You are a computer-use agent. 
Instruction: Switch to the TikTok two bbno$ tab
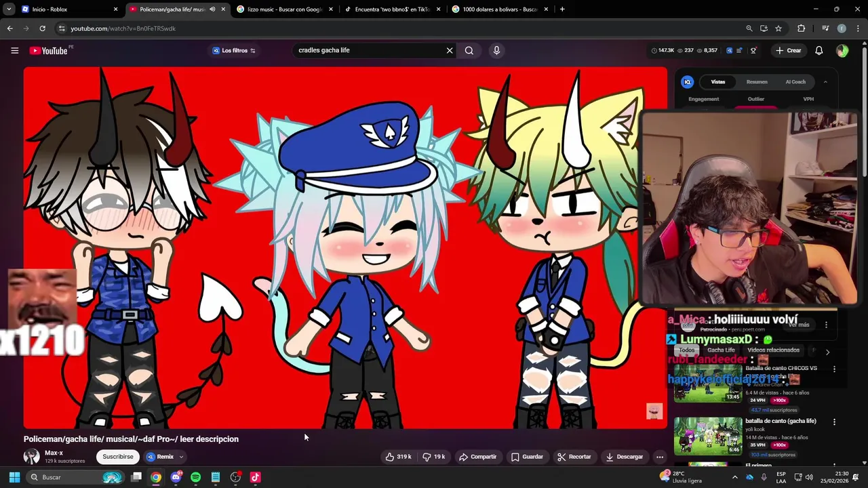pyautogui.click(x=393, y=9)
